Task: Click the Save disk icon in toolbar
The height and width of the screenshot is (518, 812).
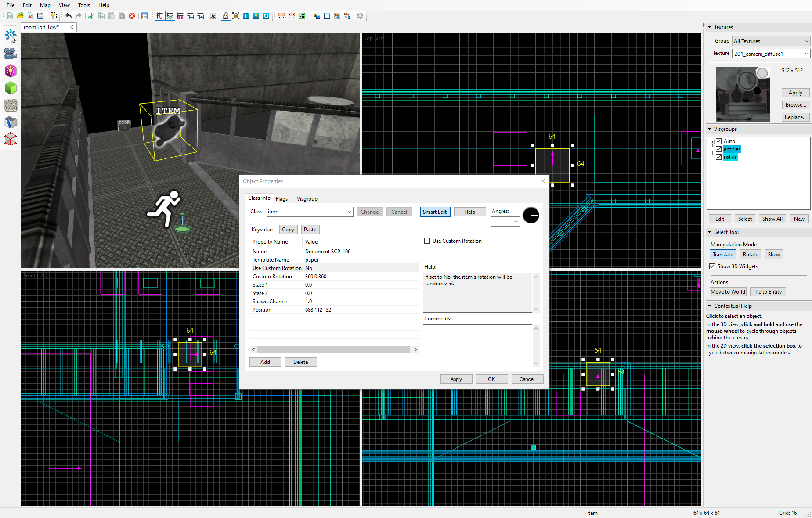Action: [x=40, y=16]
